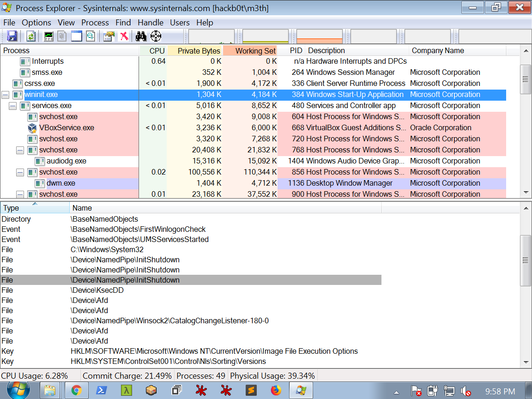Open the System Information graph icon

pyautogui.click(x=48, y=36)
